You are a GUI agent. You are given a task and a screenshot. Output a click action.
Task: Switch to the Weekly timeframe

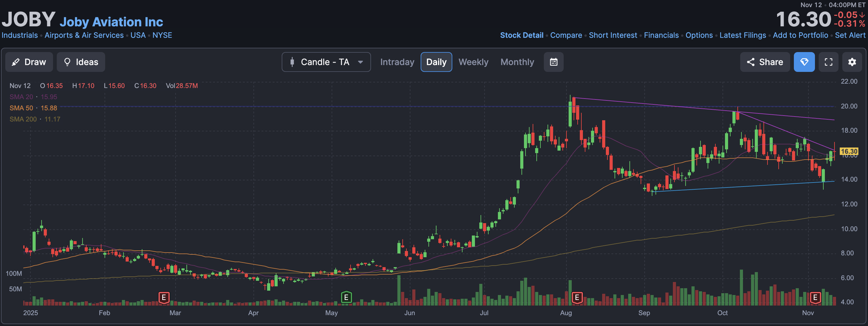pos(473,62)
